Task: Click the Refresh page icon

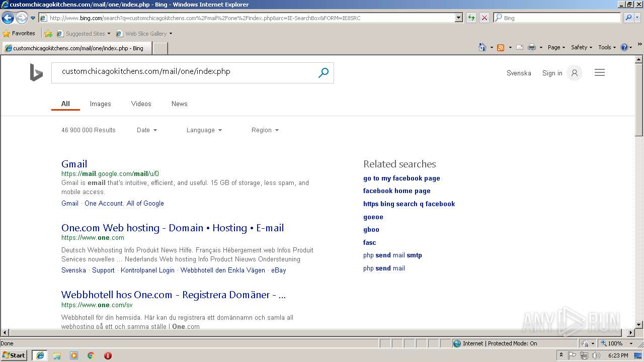Action: coord(471,18)
